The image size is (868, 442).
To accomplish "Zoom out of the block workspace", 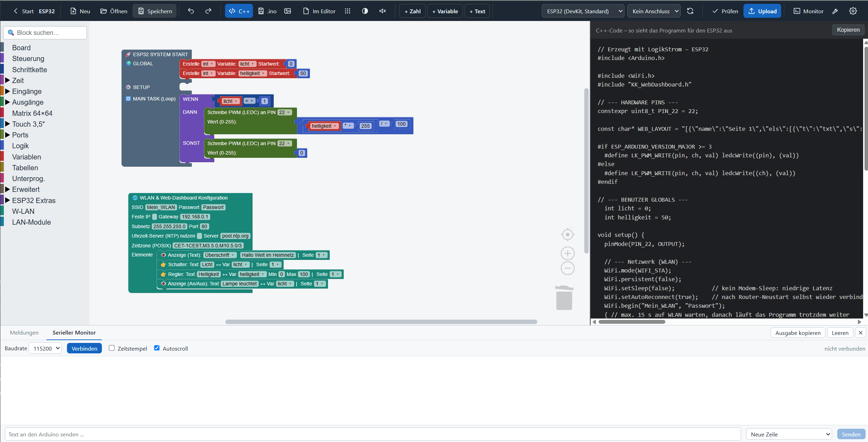I will tap(568, 268).
